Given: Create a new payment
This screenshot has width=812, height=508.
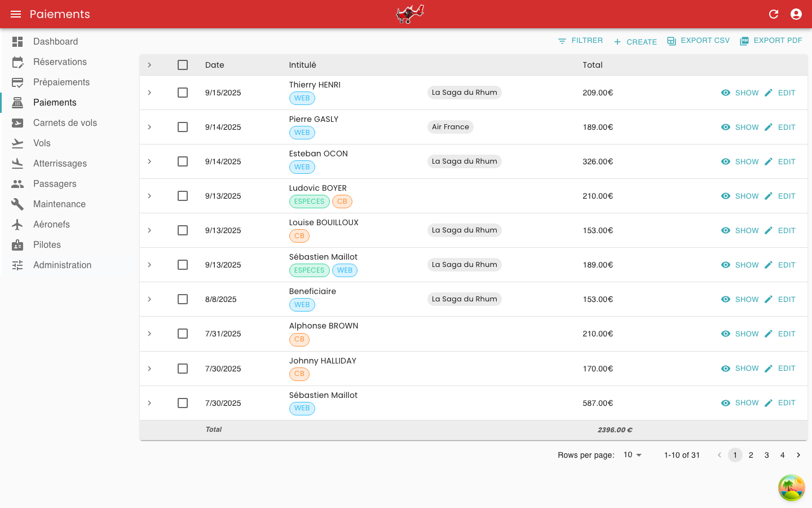Looking at the screenshot, I should pyautogui.click(x=635, y=42).
